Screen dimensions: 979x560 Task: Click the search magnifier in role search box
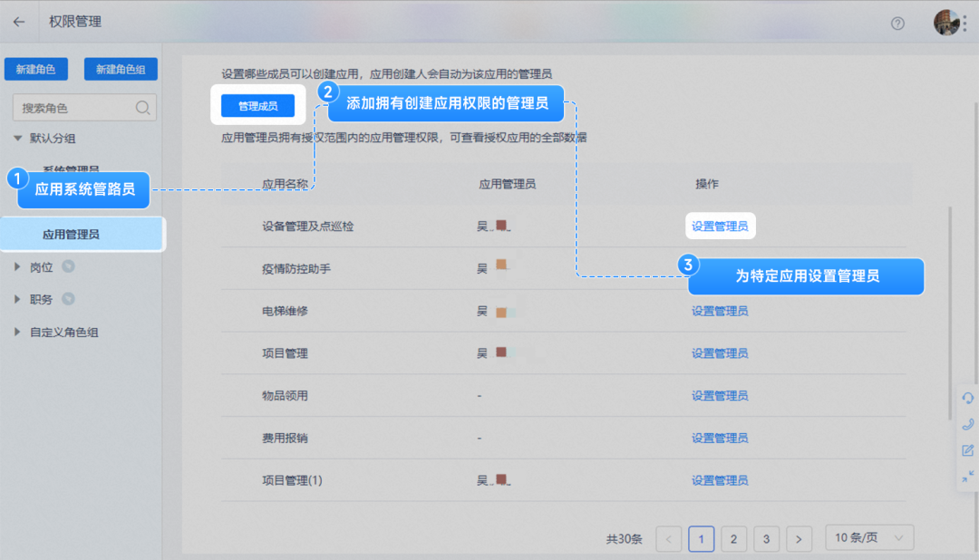tap(142, 107)
